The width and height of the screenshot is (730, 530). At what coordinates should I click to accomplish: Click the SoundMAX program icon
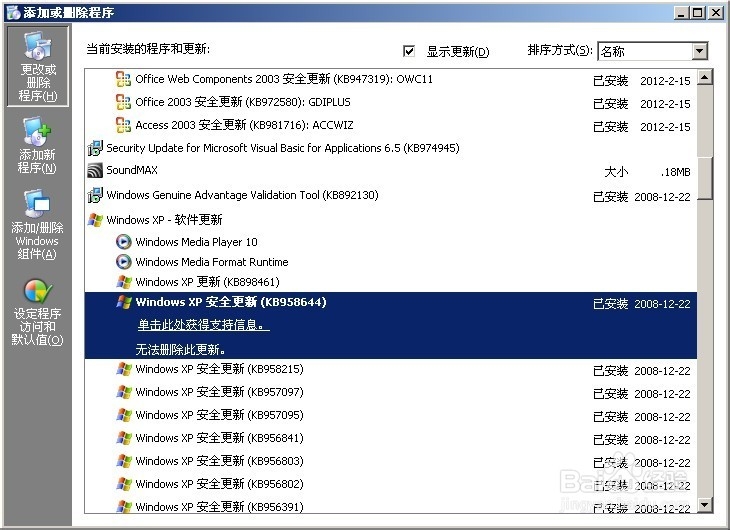tap(95, 170)
